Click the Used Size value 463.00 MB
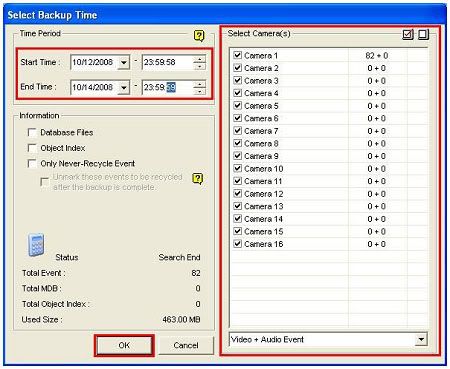The image size is (450, 369). (x=181, y=320)
